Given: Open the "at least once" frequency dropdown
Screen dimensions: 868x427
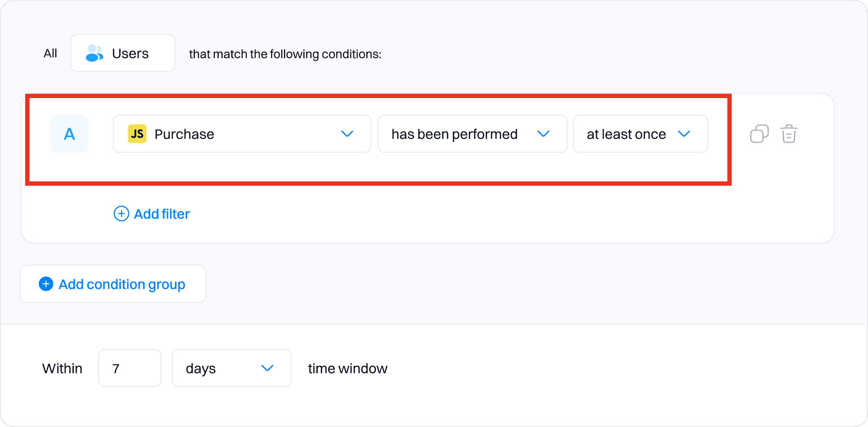Looking at the screenshot, I should [640, 134].
